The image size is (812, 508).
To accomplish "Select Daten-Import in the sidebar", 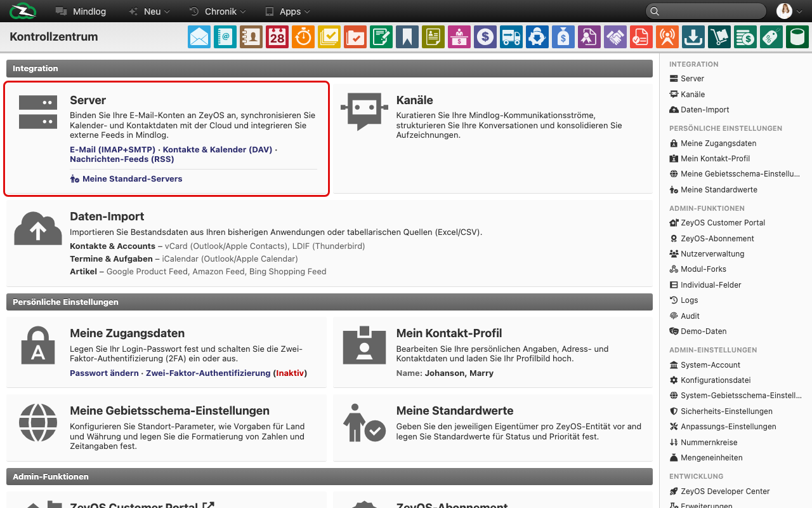I will click(x=699, y=110).
